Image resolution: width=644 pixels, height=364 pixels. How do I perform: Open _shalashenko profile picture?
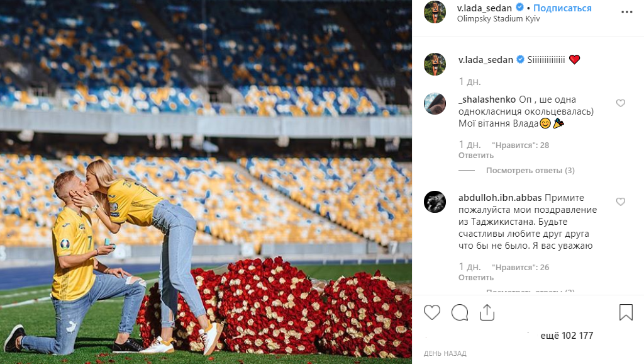(435, 104)
